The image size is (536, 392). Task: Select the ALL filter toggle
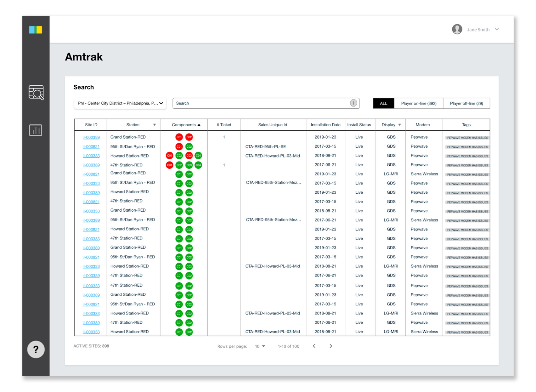(383, 103)
